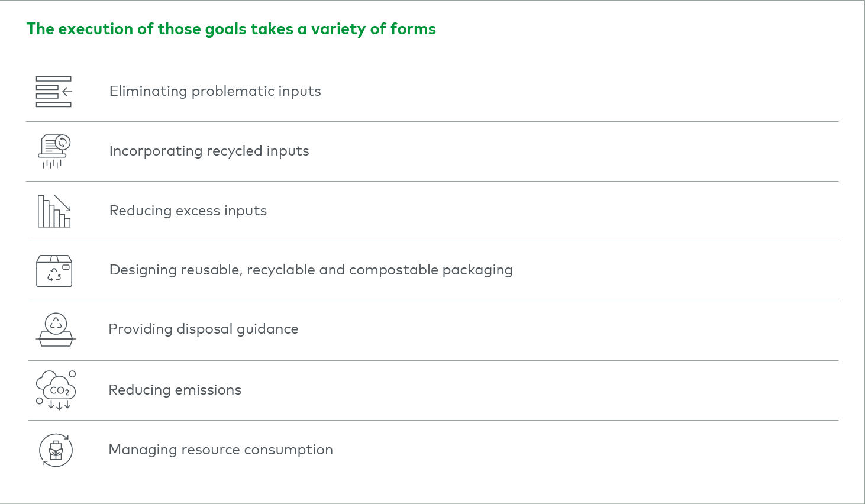The image size is (865, 504).
Task: Click the recyclable packaging box icon
Action: [x=54, y=271]
